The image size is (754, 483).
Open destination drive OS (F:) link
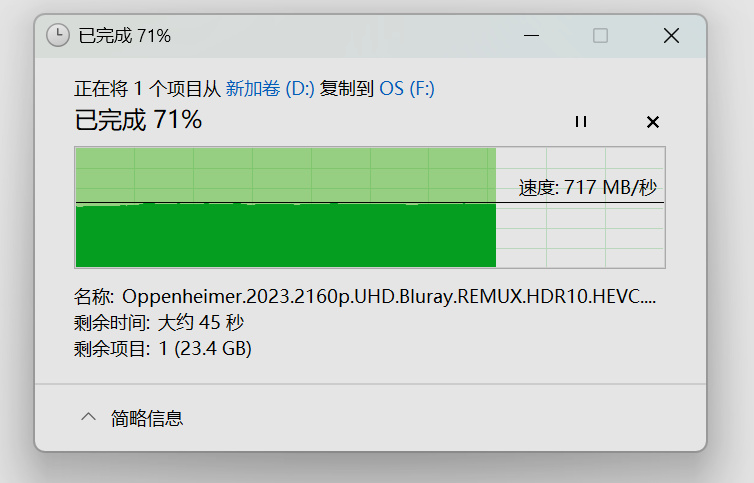tap(407, 89)
